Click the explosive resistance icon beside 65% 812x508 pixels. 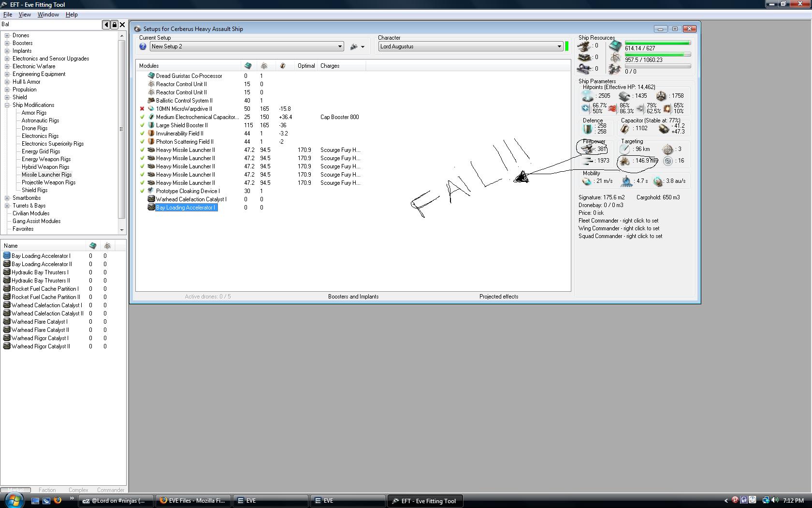pos(667,108)
